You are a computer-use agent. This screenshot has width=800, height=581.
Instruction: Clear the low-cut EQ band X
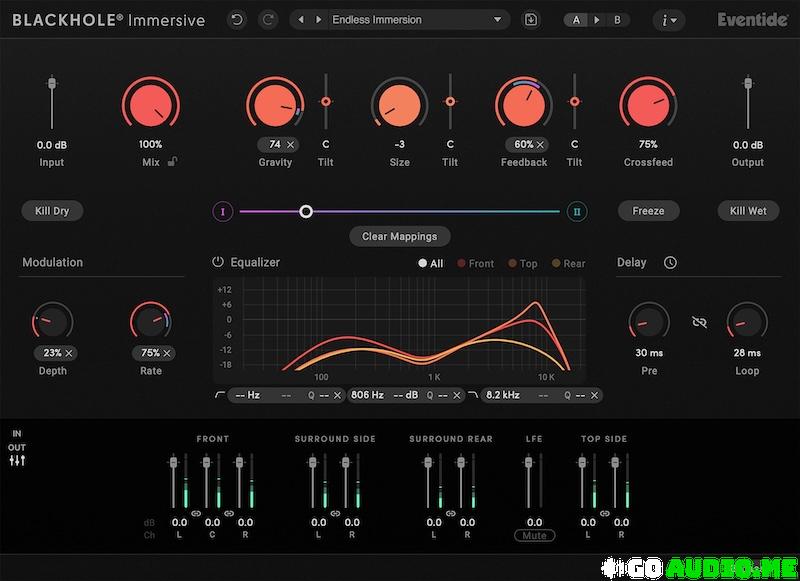(337, 395)
